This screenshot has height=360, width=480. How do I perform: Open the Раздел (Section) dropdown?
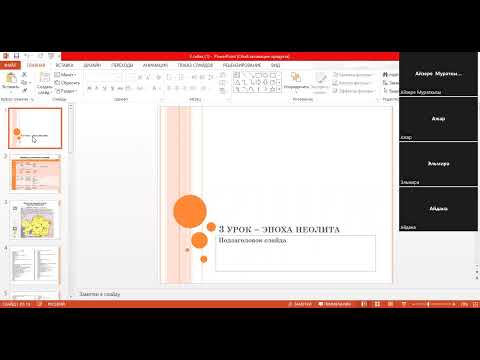[x=66, y=91]
